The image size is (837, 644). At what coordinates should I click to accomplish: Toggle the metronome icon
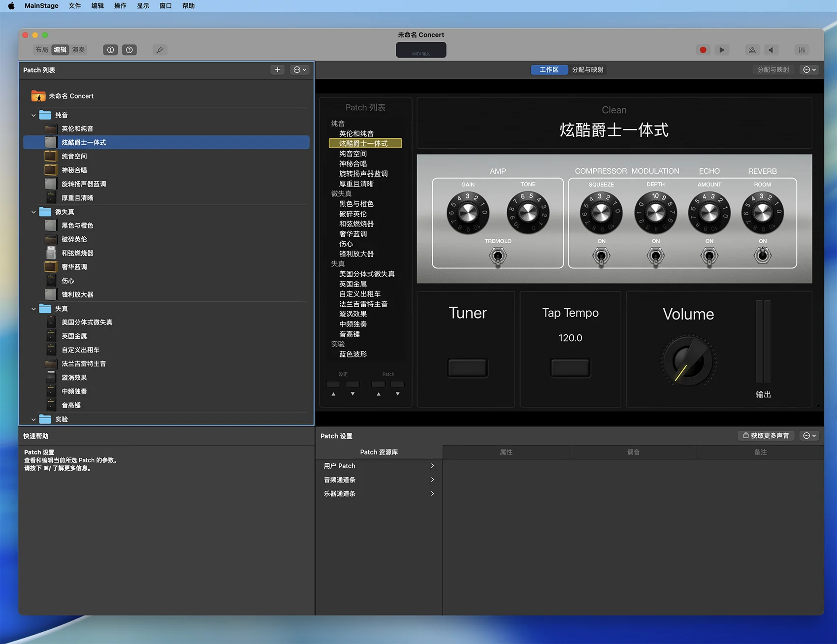coord(752,50)
